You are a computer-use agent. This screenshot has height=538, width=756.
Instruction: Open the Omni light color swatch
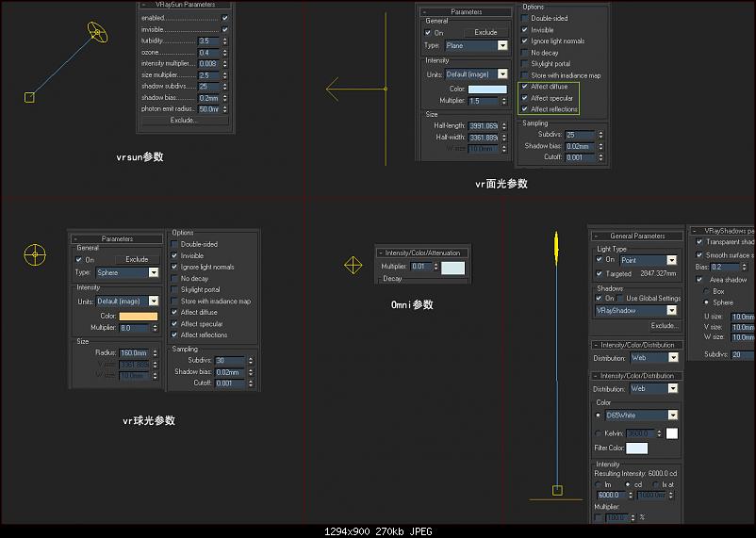click(453, 268)
